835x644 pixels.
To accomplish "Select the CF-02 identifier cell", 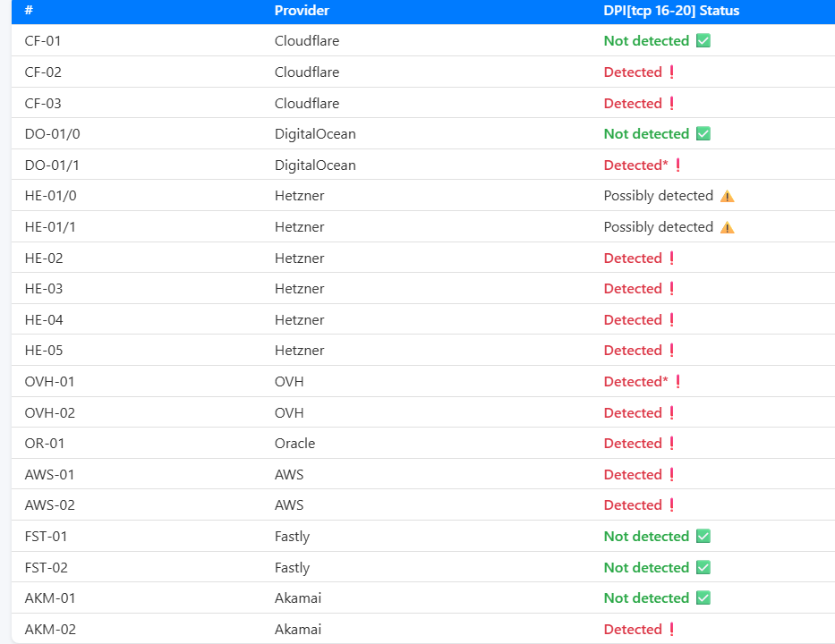I will coord(43,72).
